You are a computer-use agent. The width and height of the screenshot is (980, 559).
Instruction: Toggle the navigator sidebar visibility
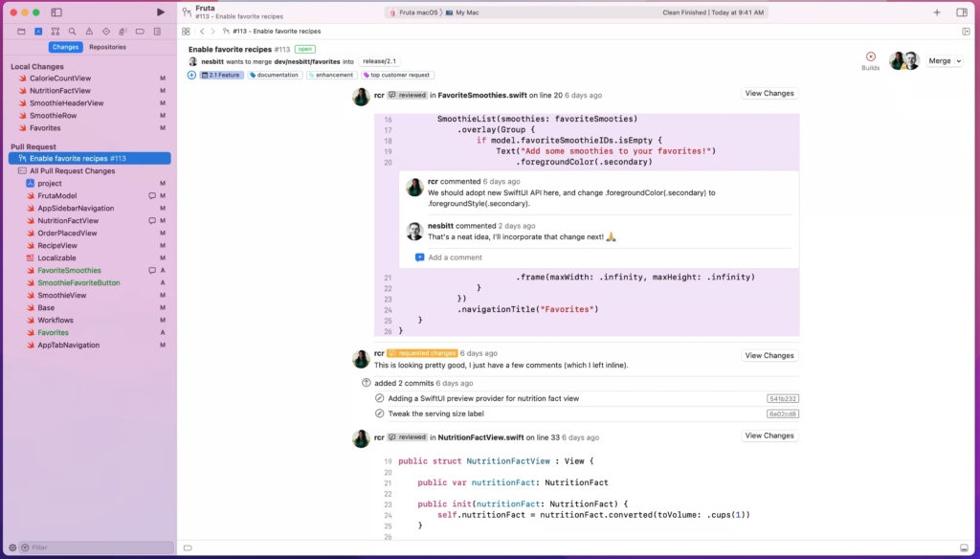pyautogui.click(x=56, y=11)
